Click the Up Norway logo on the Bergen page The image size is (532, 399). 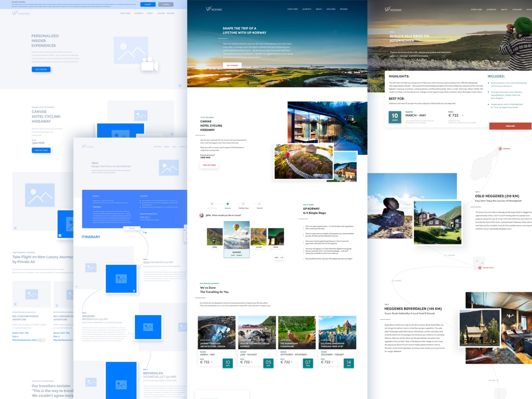393,9
